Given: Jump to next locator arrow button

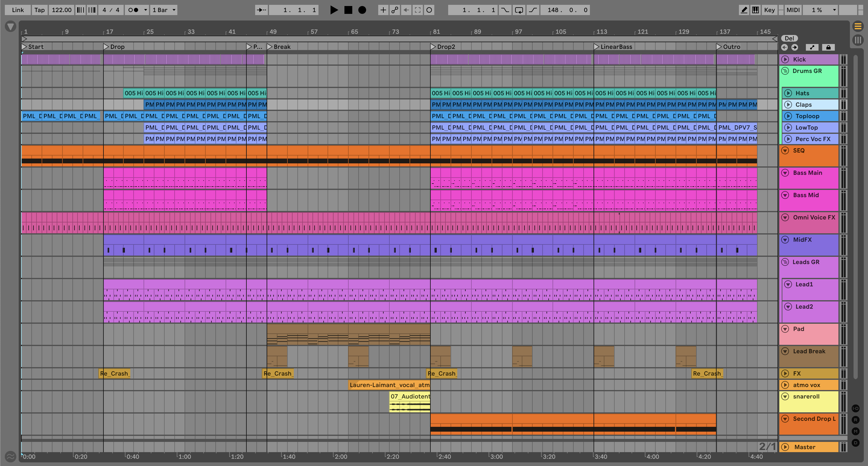Looking at the screenshot, I should [x=794, y=48].
